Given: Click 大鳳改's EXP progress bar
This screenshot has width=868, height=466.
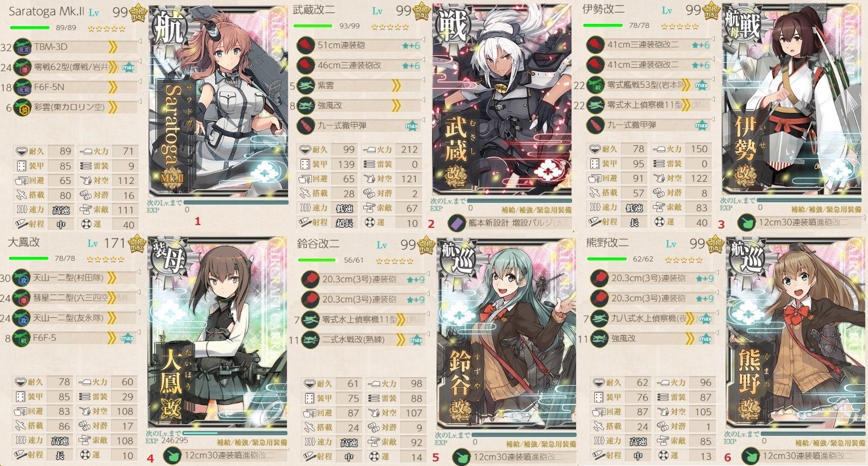Looking at the screenshot, I should coord(235,433).
